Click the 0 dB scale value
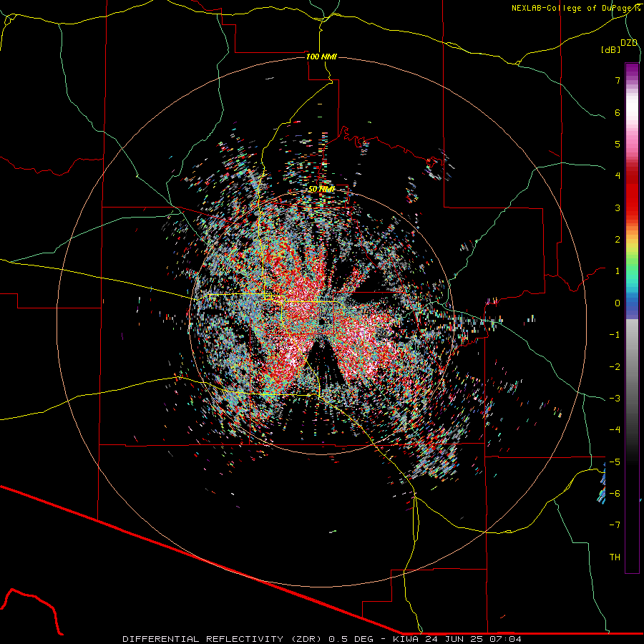The image size is (644, 644). pos(618,303)
